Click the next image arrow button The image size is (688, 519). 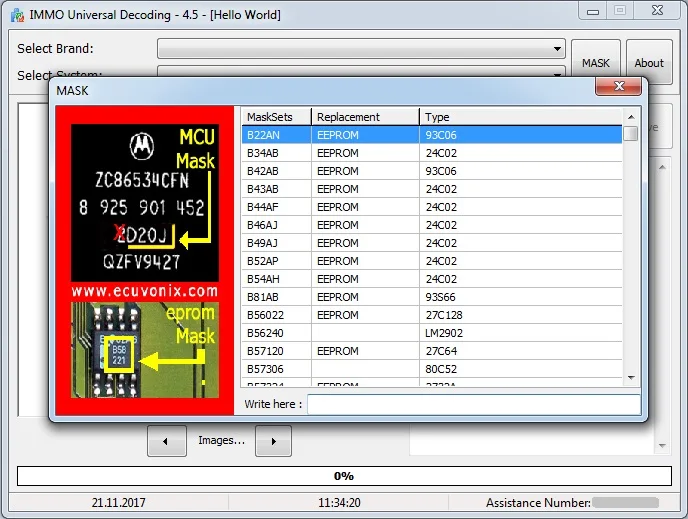point(273,440)
